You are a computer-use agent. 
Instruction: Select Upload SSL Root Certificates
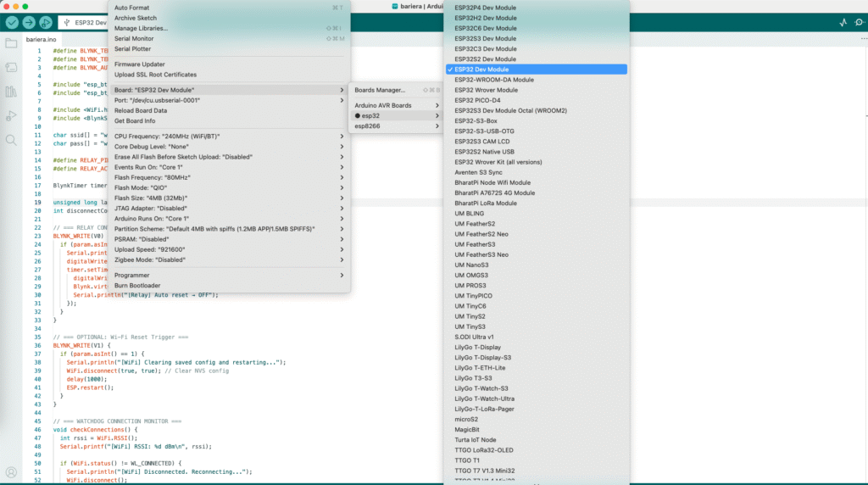click(229, 75)
